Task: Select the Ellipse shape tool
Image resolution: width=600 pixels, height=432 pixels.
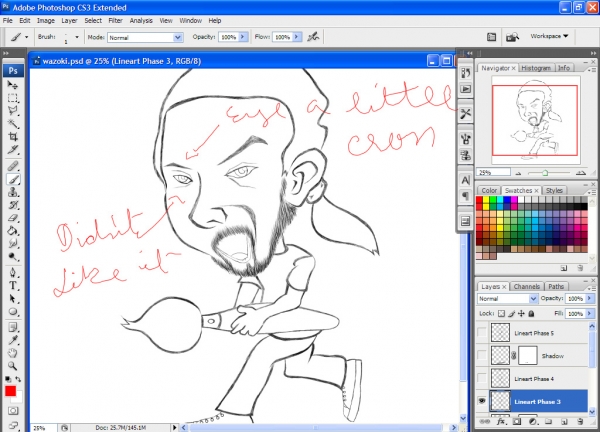Action: [13, 311]
